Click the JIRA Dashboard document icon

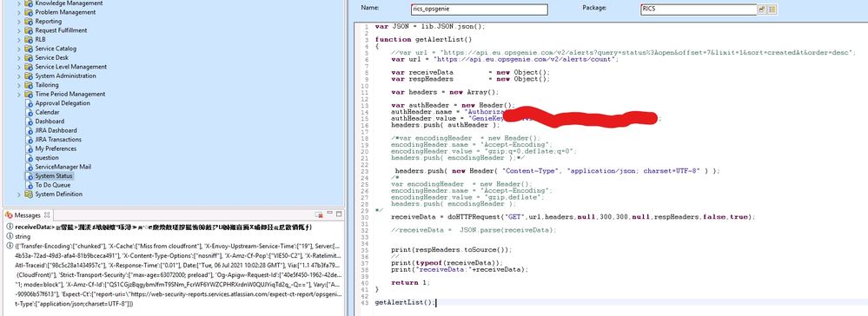[30, 130]
